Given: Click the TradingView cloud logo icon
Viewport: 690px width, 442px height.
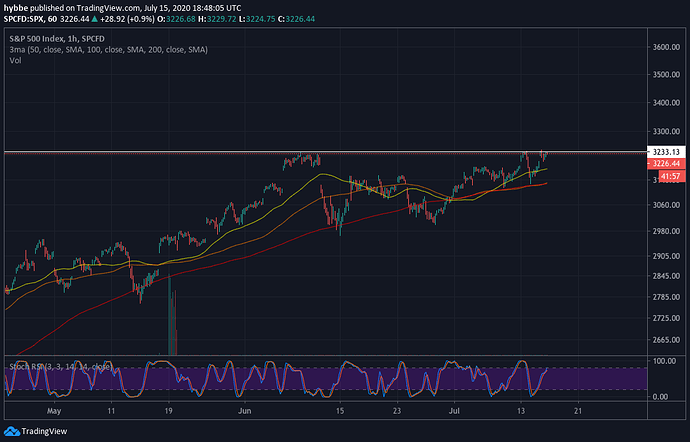Looking at the screenshot, I should [11, 431].
